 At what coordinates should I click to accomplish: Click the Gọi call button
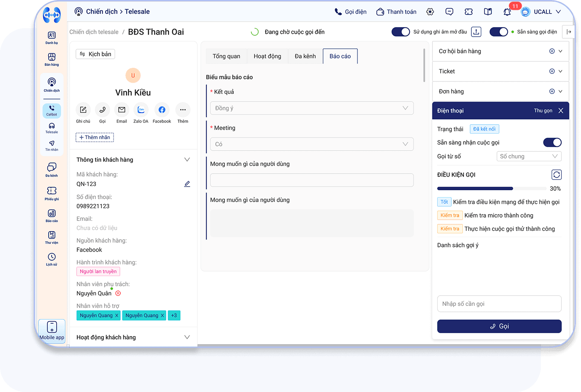pos(499,326)
